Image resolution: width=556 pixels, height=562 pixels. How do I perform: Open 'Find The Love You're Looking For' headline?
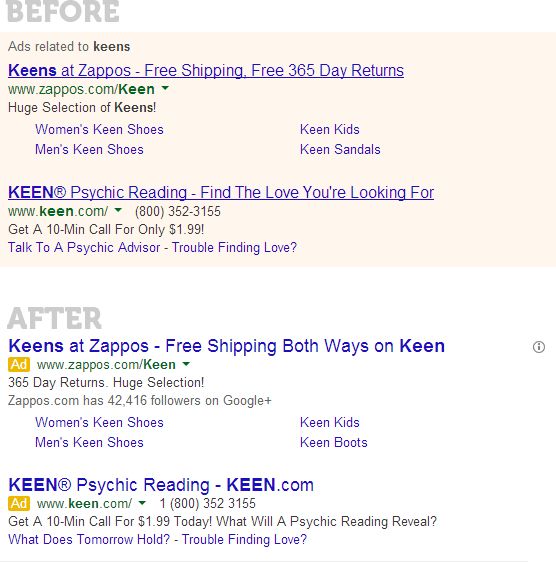[x=221, y=192]
